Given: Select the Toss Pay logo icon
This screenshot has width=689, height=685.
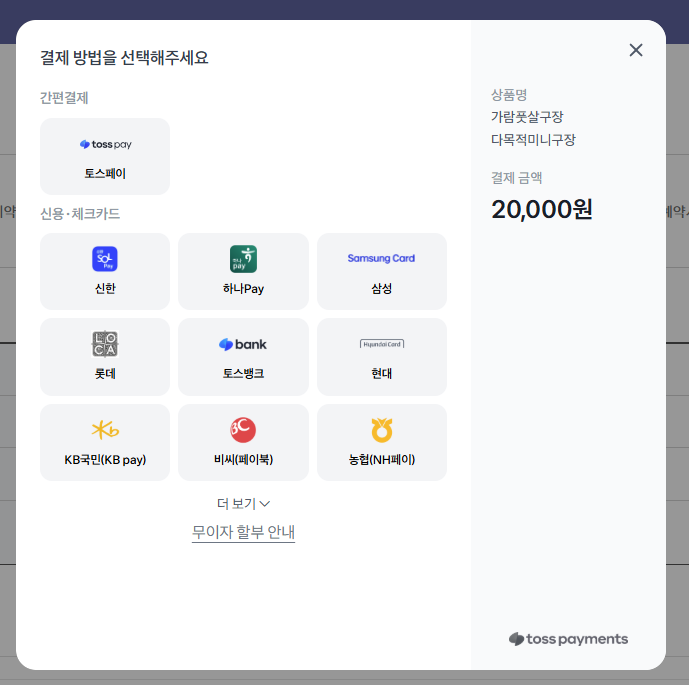Looking at the screenshot, I should tap(105, 145).
